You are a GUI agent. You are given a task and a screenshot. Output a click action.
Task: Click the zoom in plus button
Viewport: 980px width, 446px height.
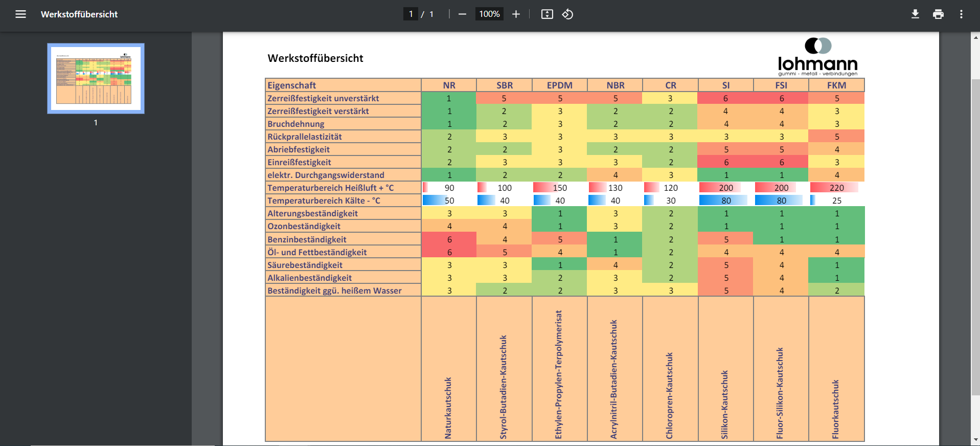(516, 14)
